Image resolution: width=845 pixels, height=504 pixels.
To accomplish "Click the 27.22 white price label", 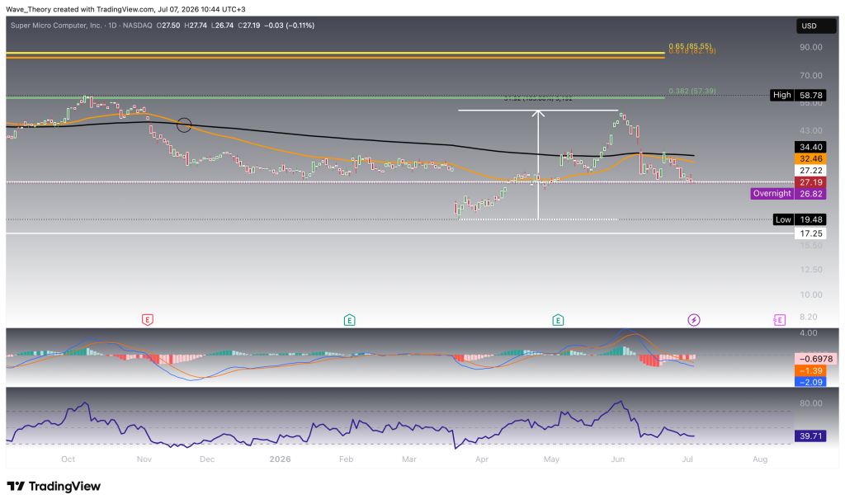I will coord(810,171).
